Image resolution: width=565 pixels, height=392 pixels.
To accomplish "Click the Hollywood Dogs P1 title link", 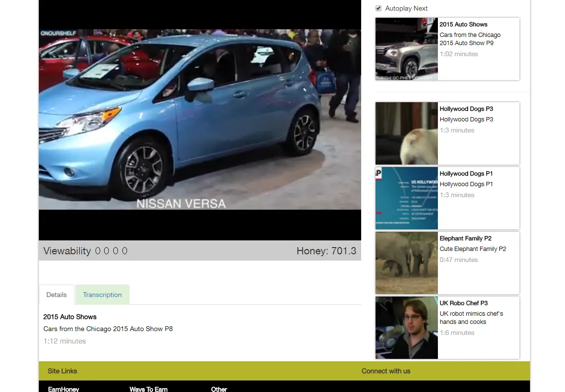I will (x=466, y=174).
